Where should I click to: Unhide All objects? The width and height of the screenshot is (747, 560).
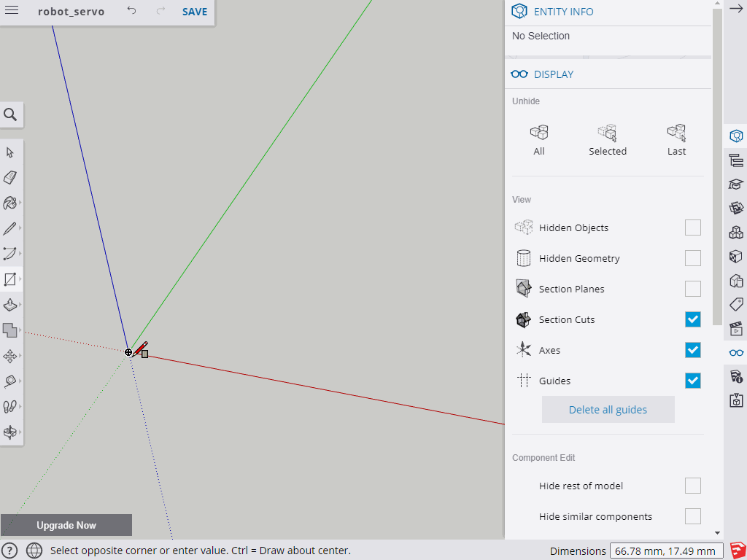click(539, 140)
